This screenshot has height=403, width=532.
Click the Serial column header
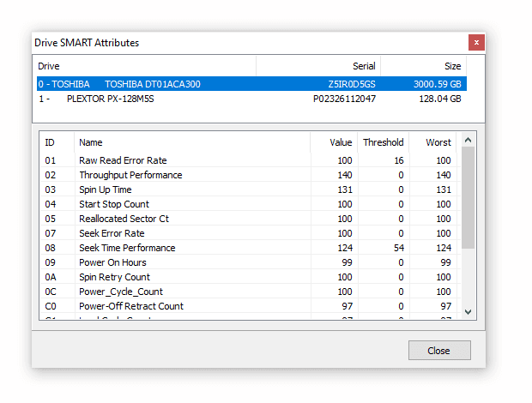(318, 66)
